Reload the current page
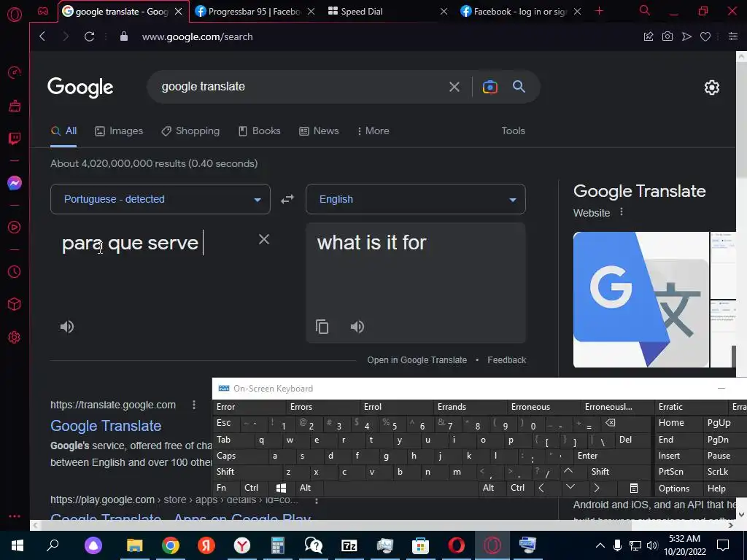 (x=89, y=36)
